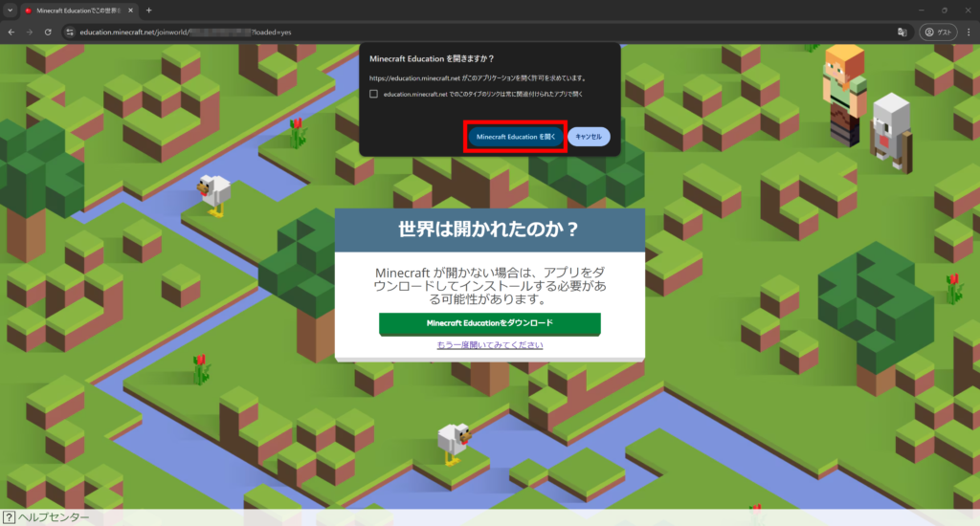
Task: Enable the always-open-links checkbox
Action: 374,94
